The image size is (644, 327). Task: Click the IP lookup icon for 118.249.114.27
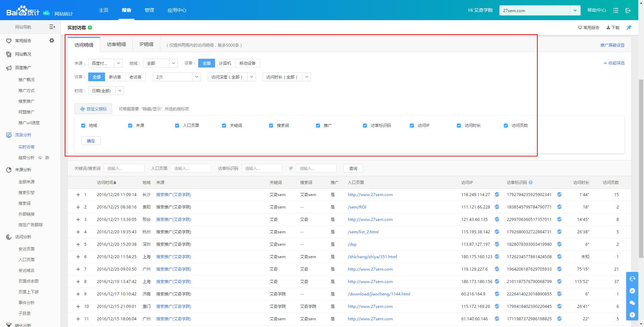(x=497, y=194)
